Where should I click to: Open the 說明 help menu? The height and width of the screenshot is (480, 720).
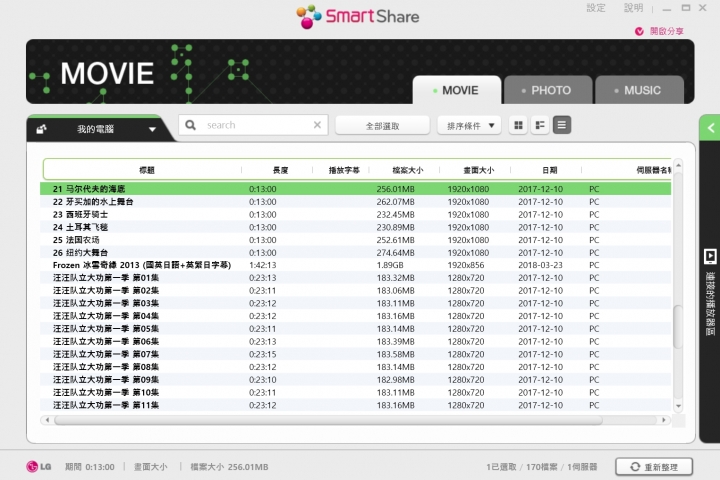[x=633, y=8]
